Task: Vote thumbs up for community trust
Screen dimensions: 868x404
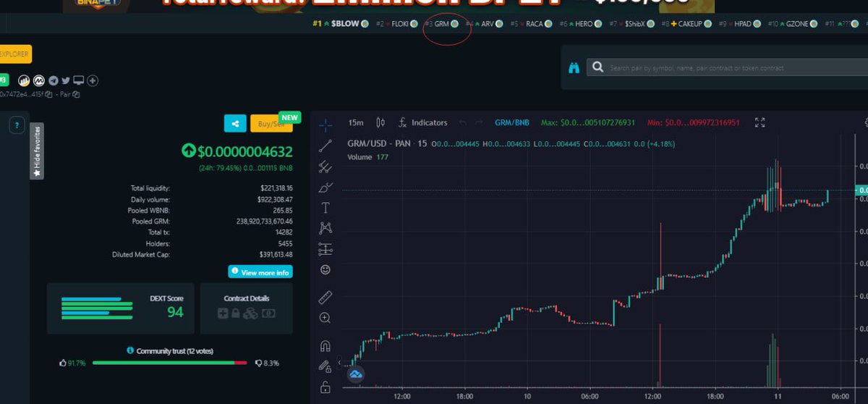Action: click(x=63, y=363)
